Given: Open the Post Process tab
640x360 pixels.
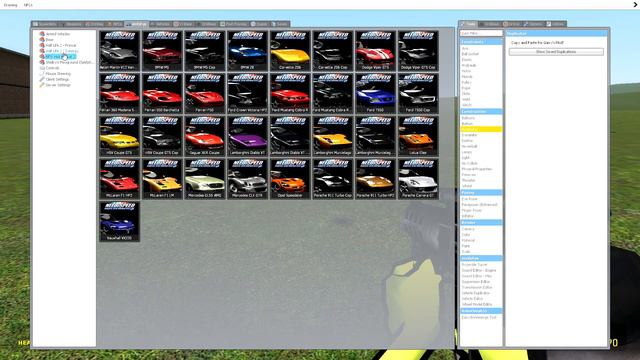Looking at the screenshot, I should click(x=234, y=24).
